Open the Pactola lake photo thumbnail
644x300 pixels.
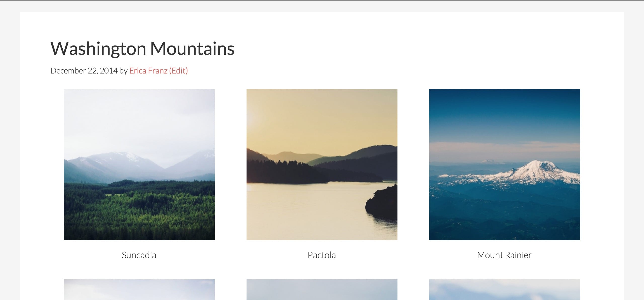point(322,164)
